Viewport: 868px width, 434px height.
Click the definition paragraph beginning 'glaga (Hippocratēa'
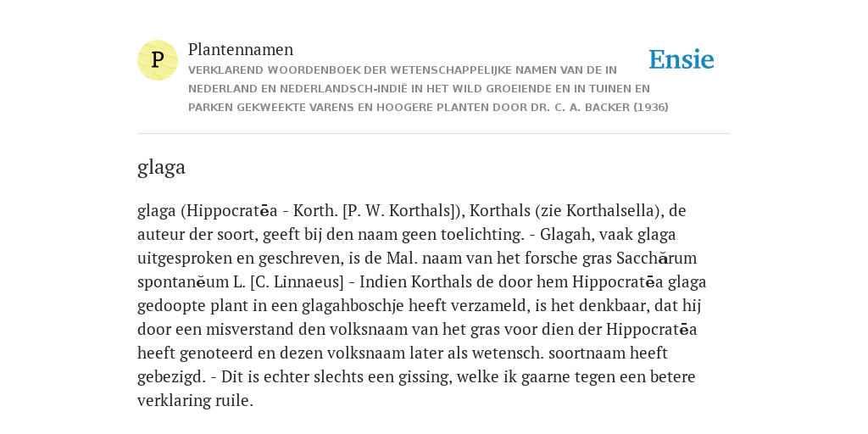(422, 305)
